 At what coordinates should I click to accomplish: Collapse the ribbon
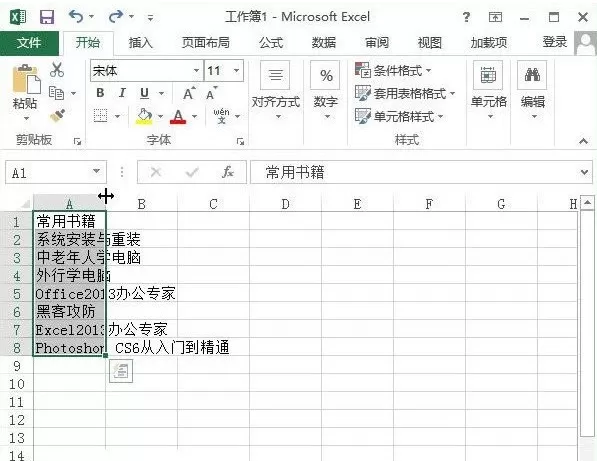[583, 141]
